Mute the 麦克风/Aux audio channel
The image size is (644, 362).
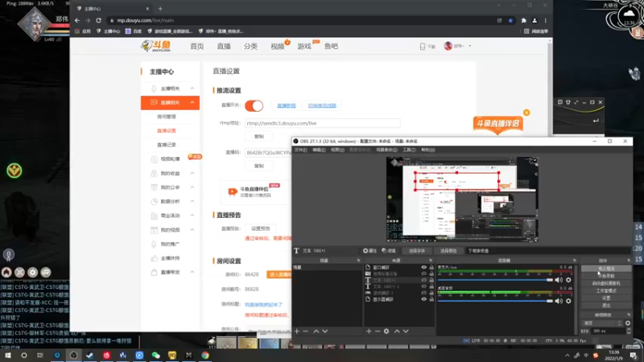click(559, 280)
